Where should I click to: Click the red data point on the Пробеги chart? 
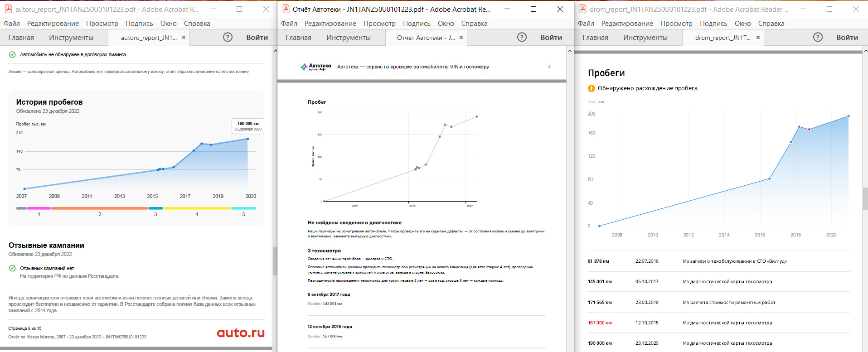tap(810, 130)
